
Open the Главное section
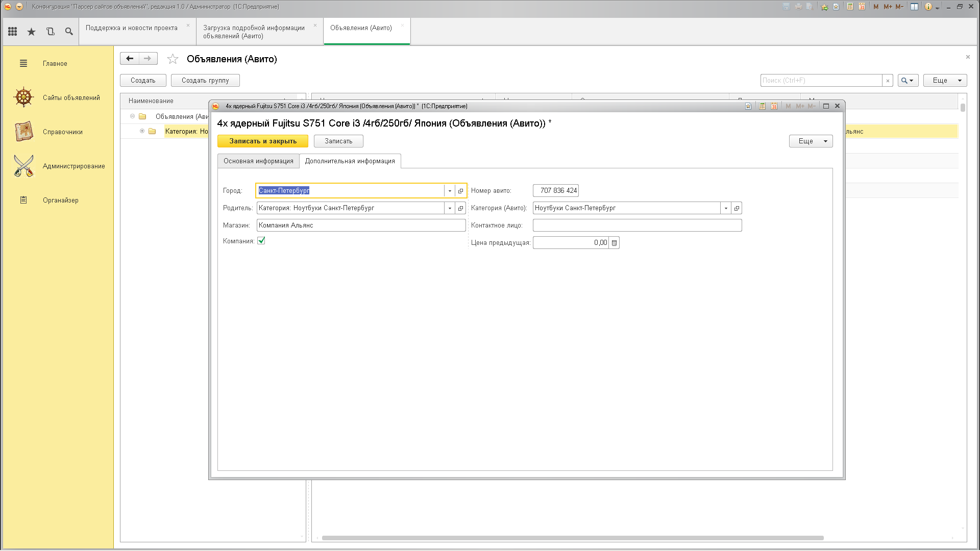click(55, 64)
